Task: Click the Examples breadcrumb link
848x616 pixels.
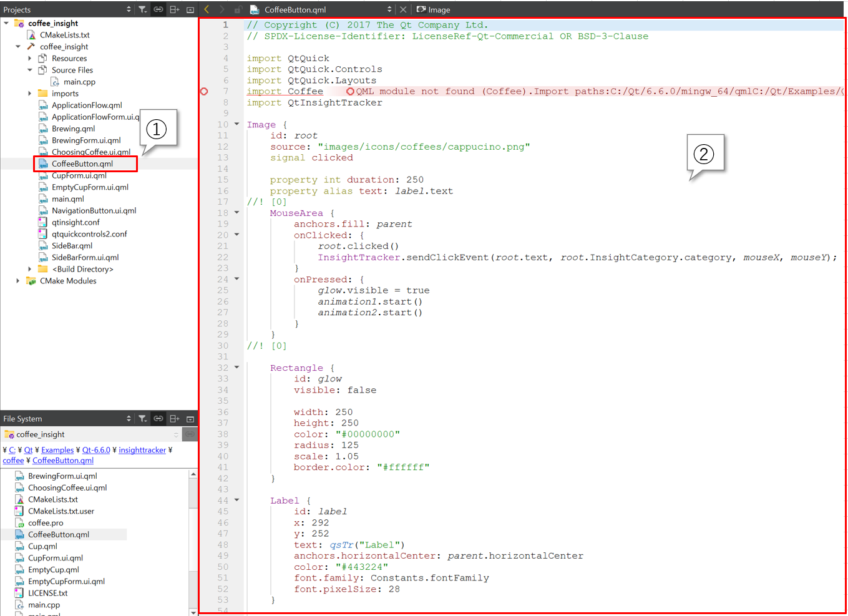Action: 57,450
